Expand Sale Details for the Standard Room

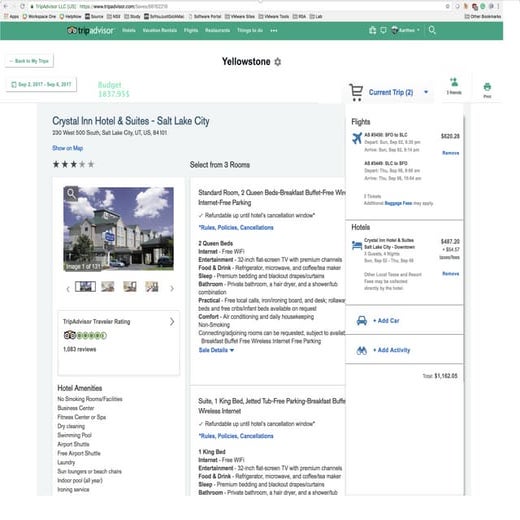click(216, 350)
